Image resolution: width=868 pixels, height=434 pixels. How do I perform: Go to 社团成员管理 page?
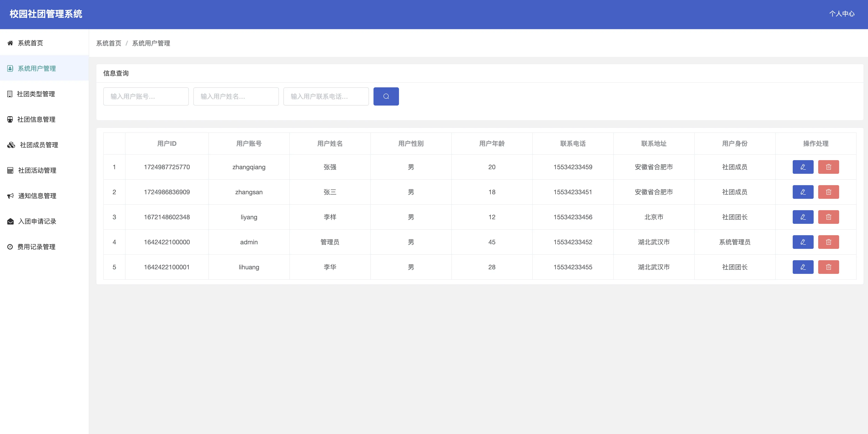tap(39, 145)
